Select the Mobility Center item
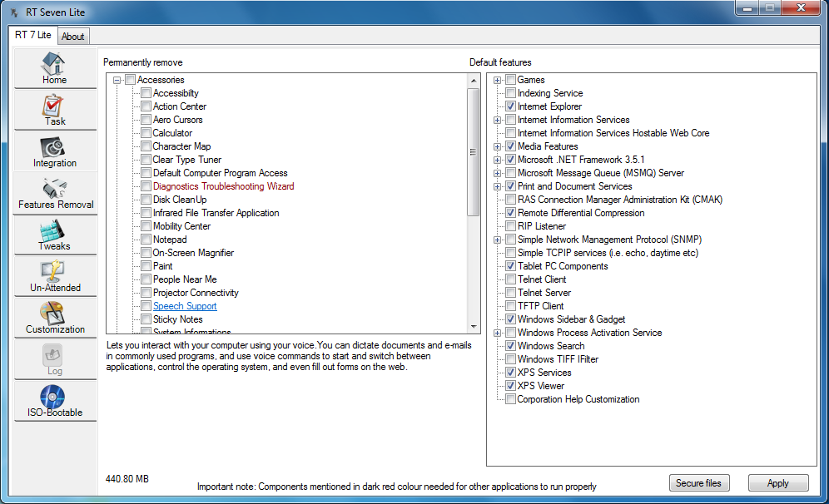 pos(182,226)
